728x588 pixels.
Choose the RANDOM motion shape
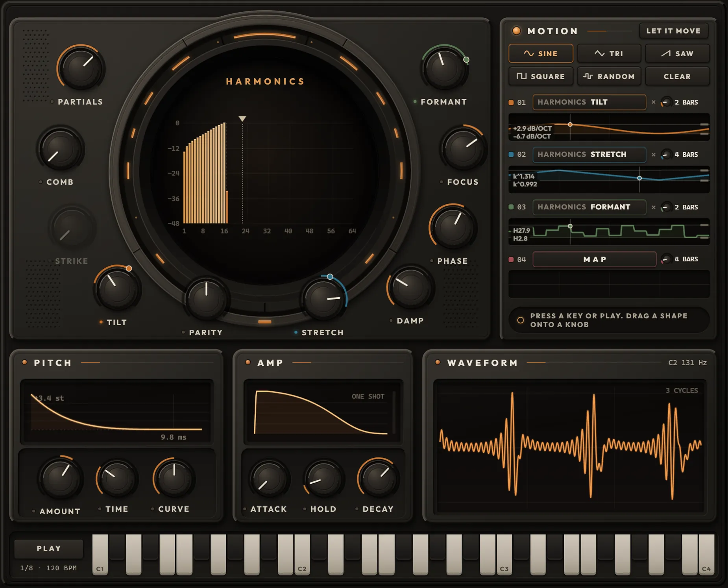609,76
